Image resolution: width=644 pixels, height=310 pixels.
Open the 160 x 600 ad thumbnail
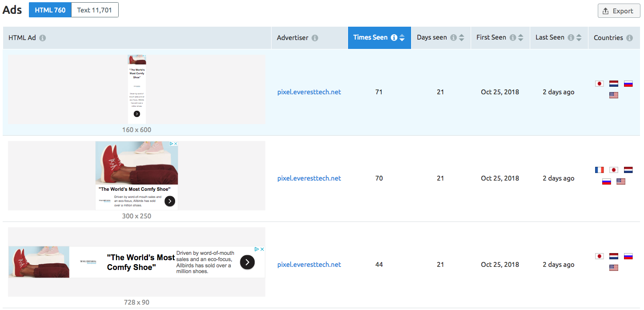coord(137,89)
